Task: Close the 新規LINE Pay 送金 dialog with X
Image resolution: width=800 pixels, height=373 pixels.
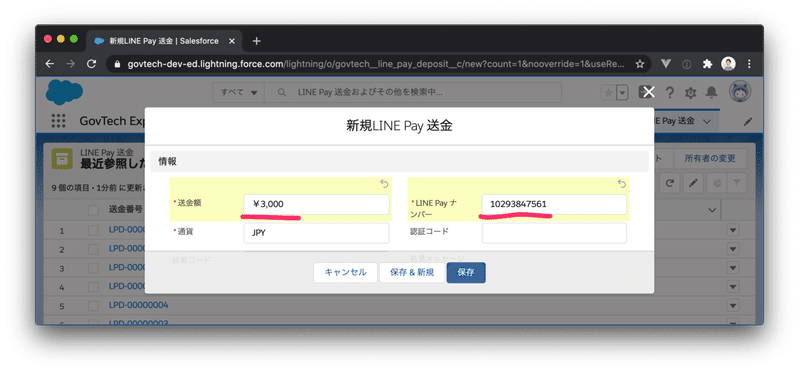Action: point(648,92)
